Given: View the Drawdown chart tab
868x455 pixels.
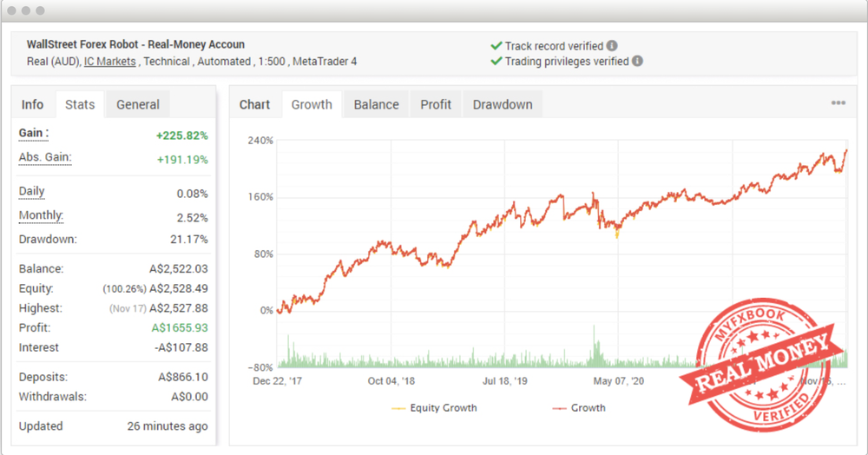Looking at the screenshot, I should [503, 105].
